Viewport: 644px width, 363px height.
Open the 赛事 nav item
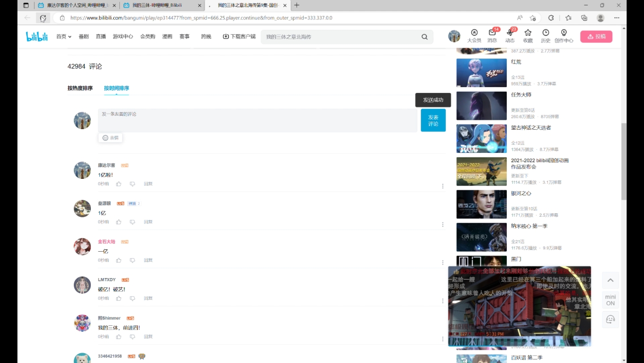point(184,37)
